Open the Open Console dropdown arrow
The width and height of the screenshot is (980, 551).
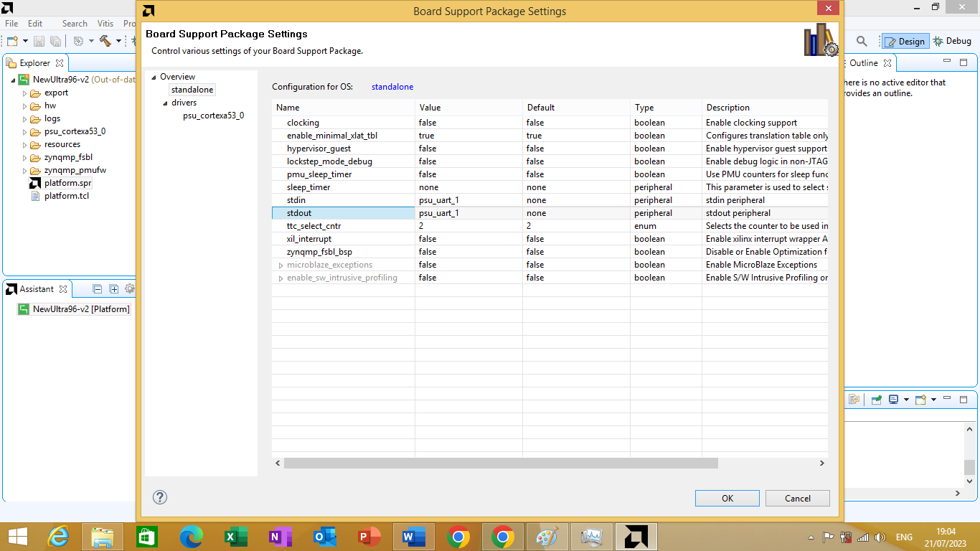[933, 400]
